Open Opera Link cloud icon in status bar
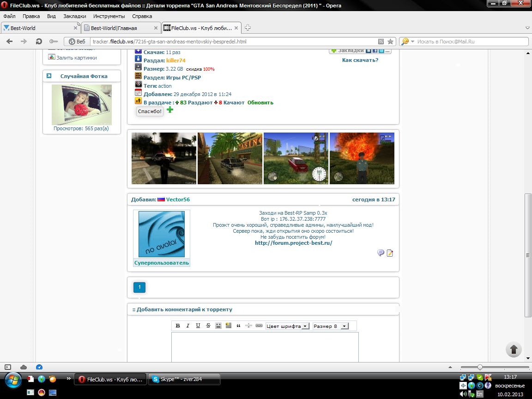Viewport: 532px width, 399px height. [24, 367]
